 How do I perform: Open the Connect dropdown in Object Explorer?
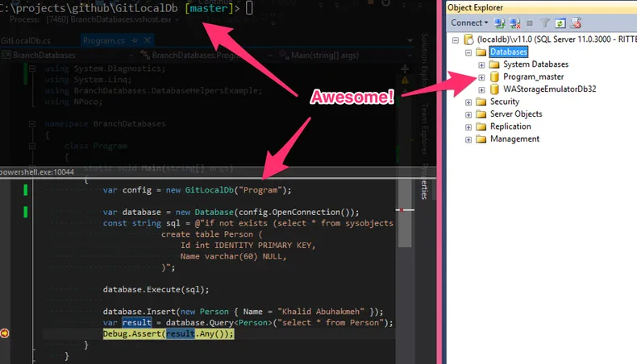click(469, 23)
